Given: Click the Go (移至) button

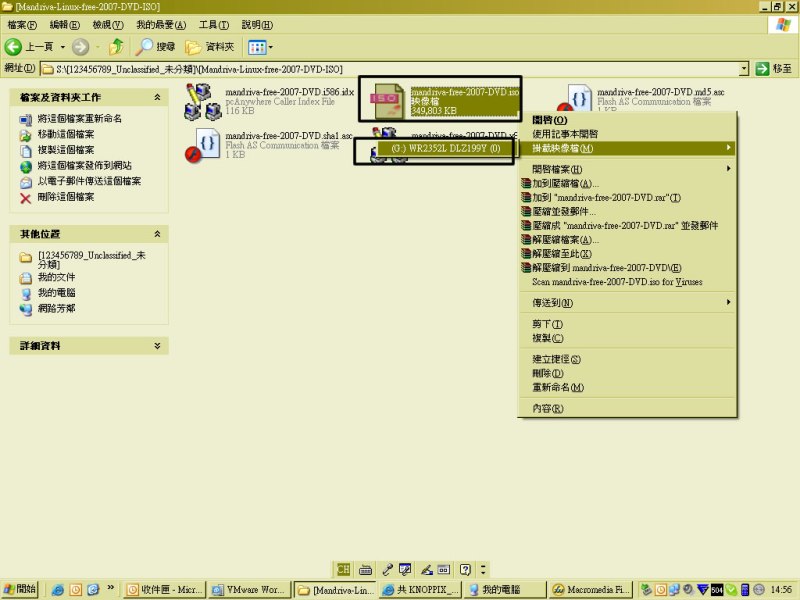Looking at the screenshot, I should click(x=774, y=68).
